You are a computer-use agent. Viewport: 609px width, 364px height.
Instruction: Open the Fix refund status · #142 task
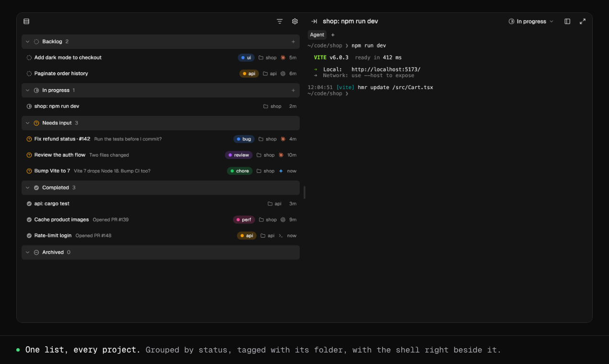point(161,139)
